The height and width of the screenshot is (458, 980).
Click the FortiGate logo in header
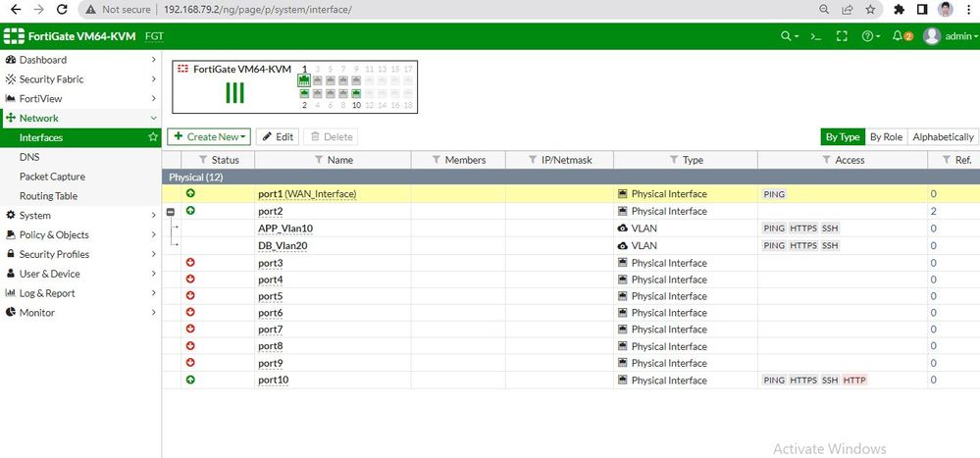14,36
